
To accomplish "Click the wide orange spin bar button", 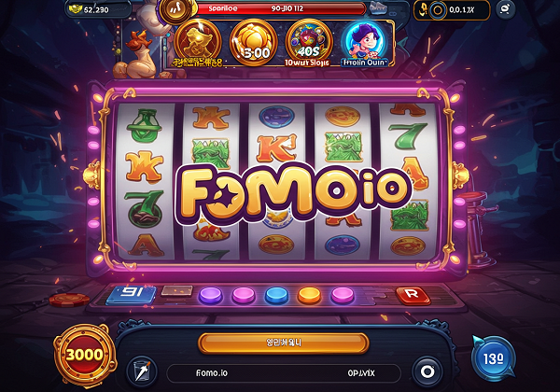I will tap(284, 343).
